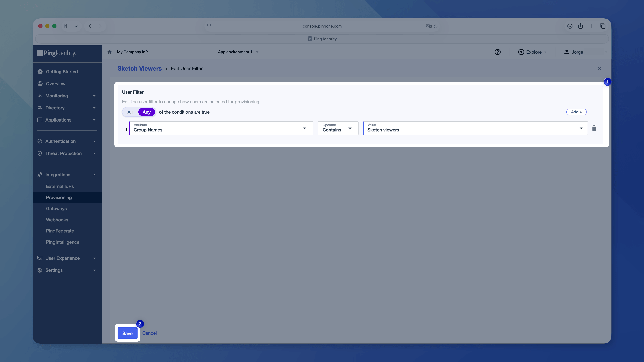Expand the Applications sidebar section

pos(94,120)
